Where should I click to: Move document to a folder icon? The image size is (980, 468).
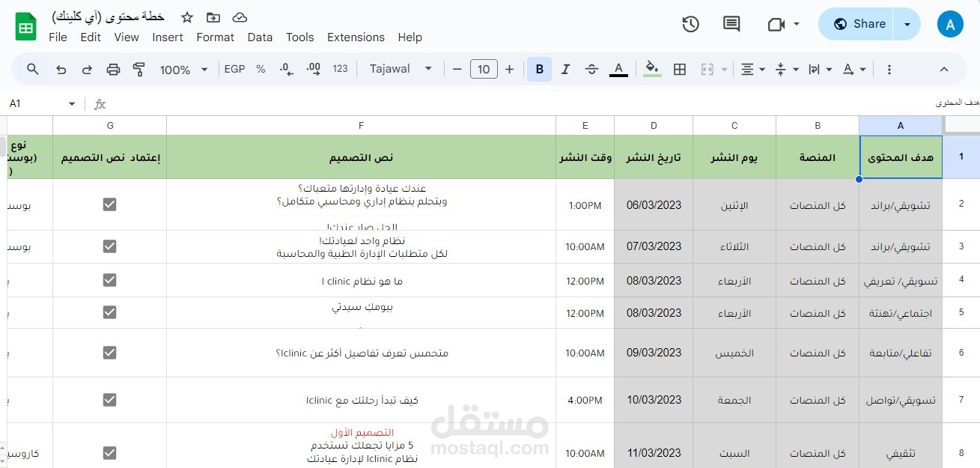[213, 17]
